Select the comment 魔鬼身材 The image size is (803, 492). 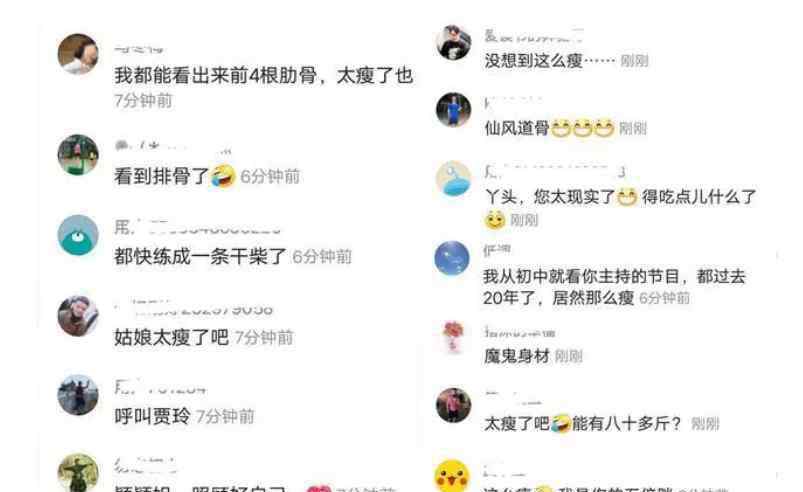517,356
